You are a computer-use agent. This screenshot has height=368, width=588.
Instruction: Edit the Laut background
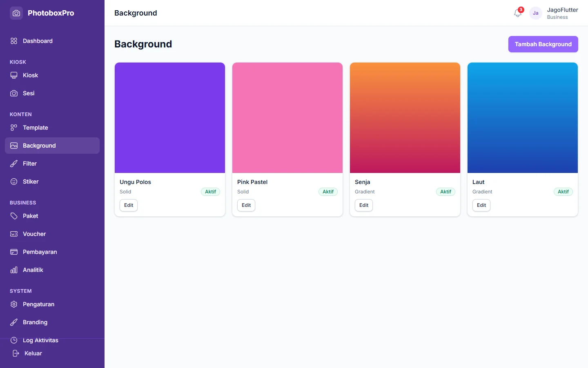point(481,205)
